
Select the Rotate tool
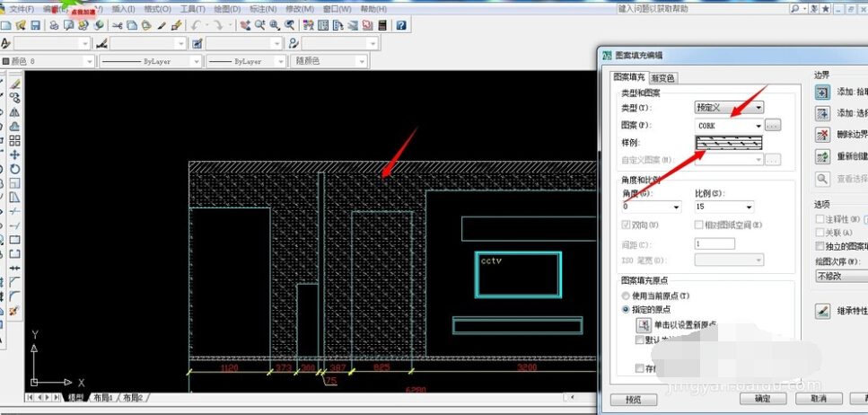point(15,169)
